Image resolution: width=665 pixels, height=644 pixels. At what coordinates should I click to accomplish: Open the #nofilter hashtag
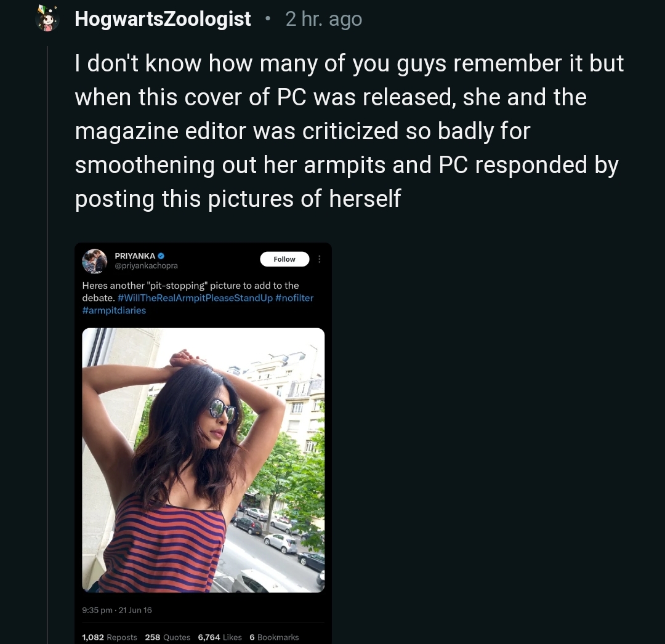[x=294, y=298]
